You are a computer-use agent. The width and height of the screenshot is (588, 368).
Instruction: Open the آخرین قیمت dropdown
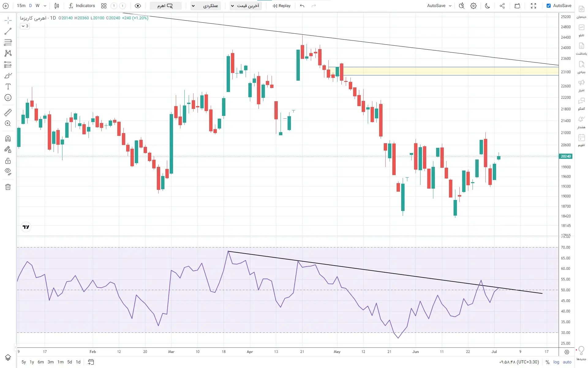coord(246,6)
